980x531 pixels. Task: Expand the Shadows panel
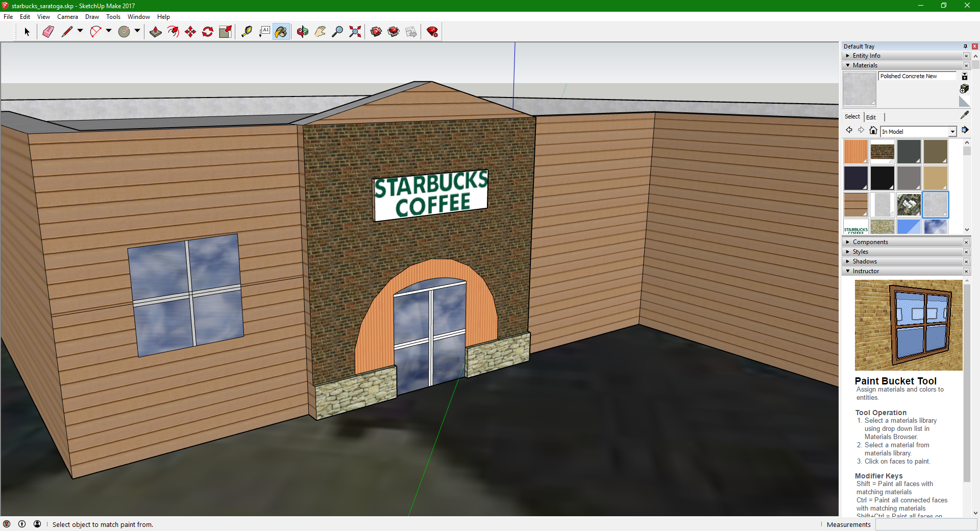tap(848, 261)
